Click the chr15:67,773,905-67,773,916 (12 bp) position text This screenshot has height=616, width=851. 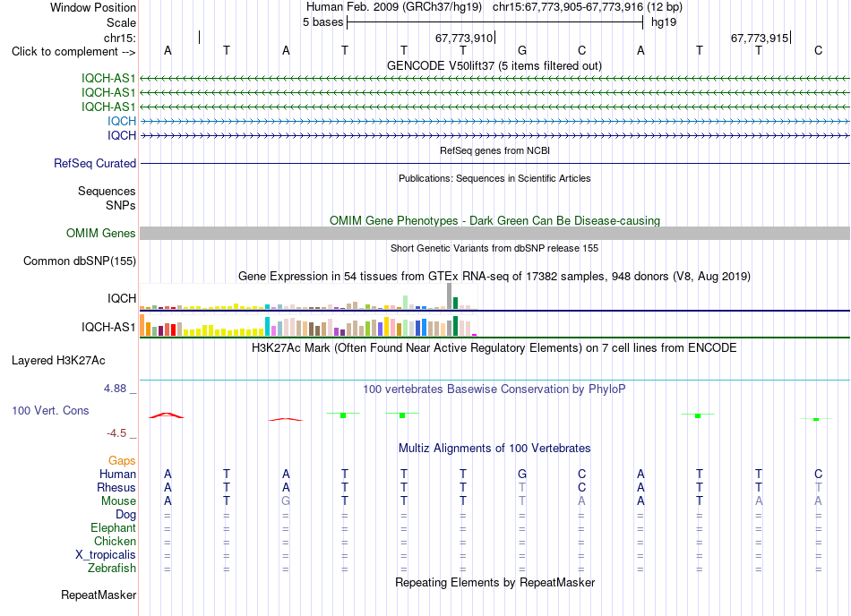588,7
